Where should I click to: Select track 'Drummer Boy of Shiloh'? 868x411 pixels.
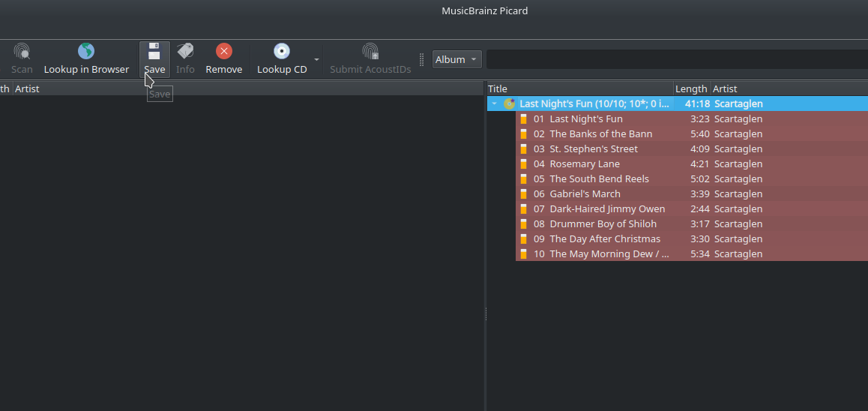603,223
